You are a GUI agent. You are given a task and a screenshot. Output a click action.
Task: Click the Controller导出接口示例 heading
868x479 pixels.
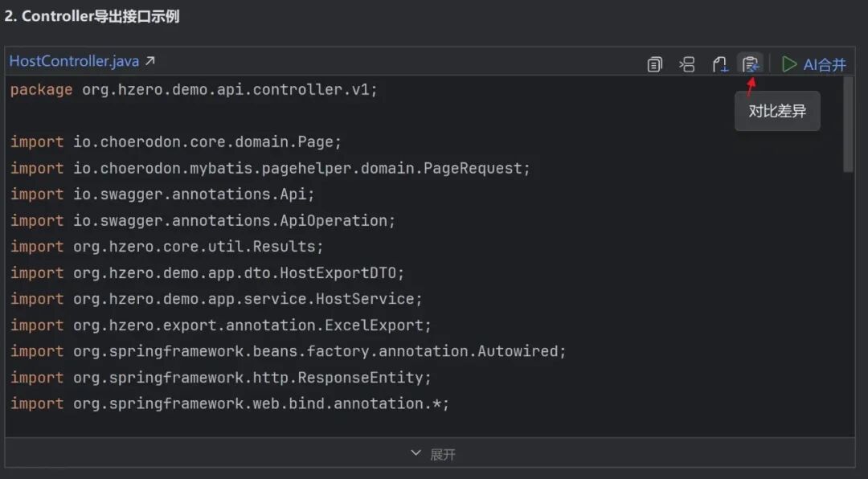(x=92, y=16)
